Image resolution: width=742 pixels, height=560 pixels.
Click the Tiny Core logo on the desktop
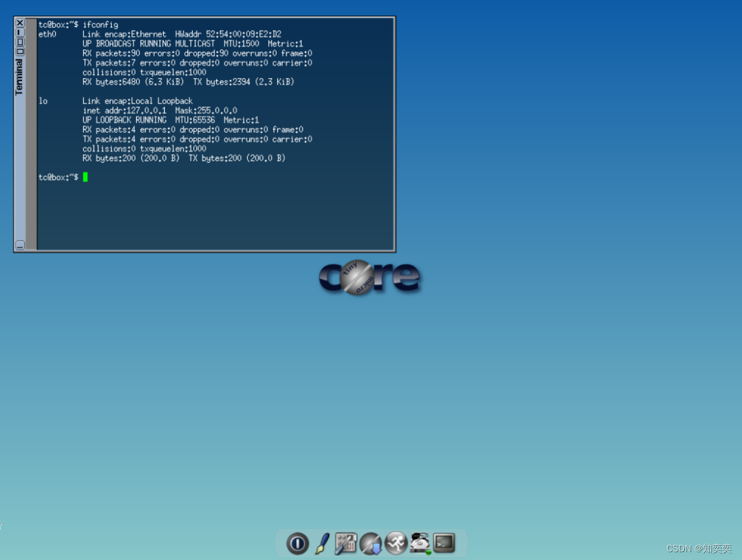370,278
